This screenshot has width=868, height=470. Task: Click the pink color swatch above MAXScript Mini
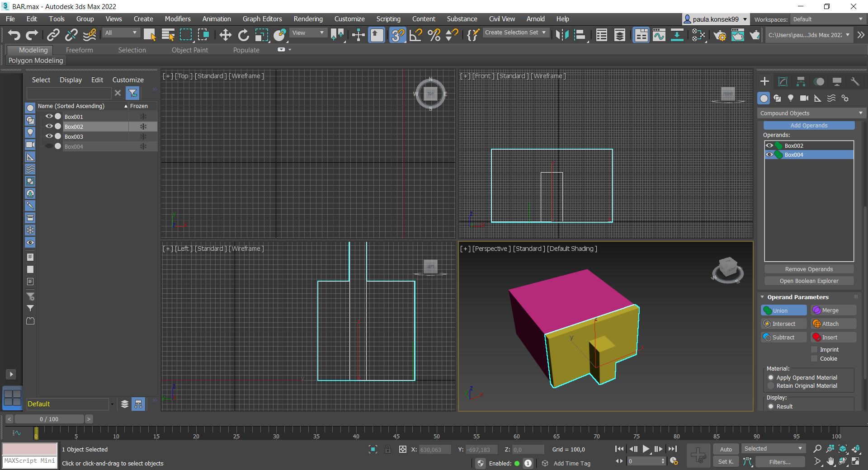tap(30, 449)
